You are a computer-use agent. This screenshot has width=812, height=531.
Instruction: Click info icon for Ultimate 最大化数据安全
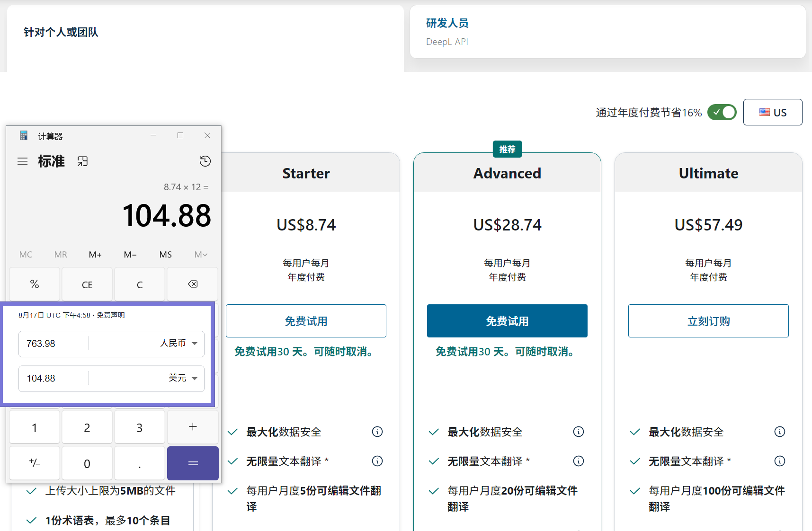[779, 432]
